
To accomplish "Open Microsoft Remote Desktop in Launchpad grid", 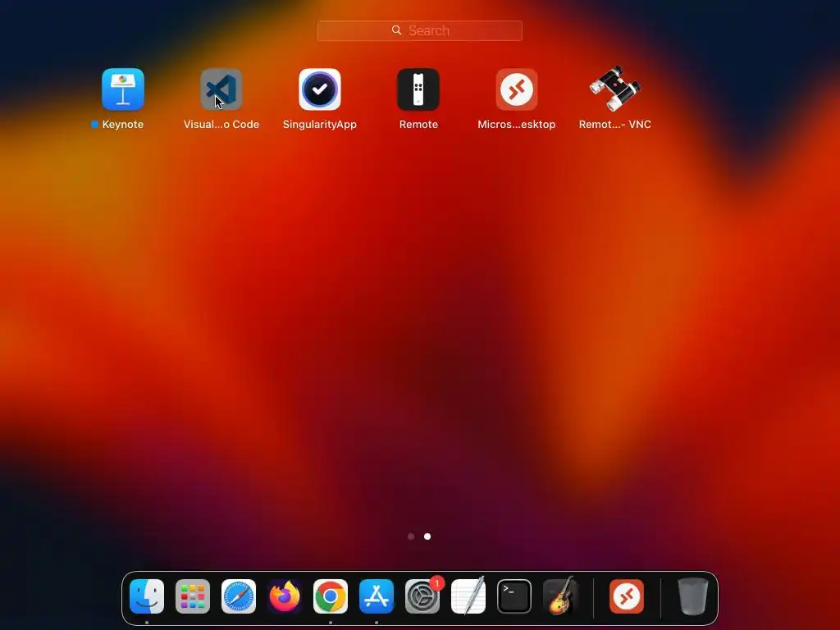I will [517, 89].
